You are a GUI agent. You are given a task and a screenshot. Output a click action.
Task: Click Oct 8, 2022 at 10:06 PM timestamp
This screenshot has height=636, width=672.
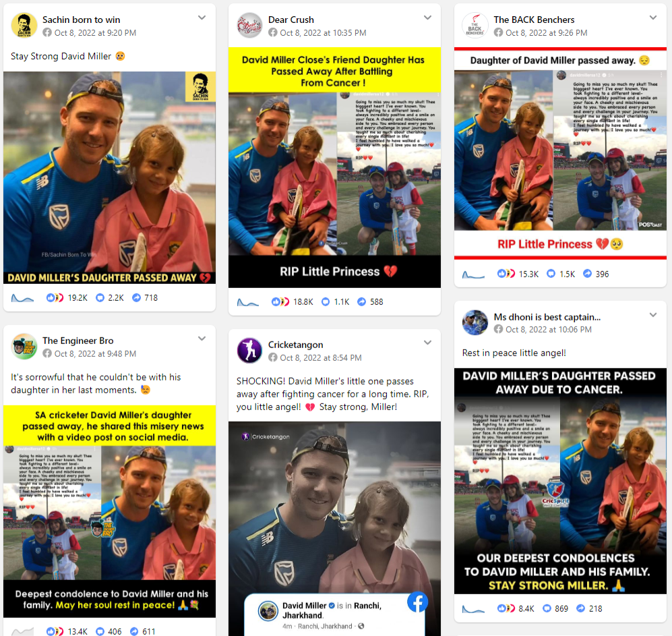549,329
